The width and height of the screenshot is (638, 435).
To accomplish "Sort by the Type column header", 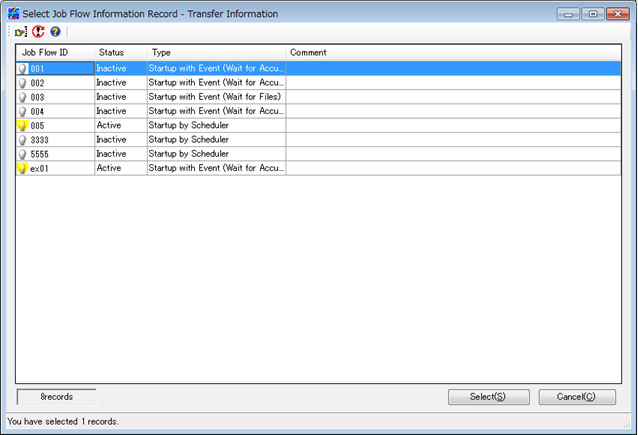I will (x=216, y=52).
